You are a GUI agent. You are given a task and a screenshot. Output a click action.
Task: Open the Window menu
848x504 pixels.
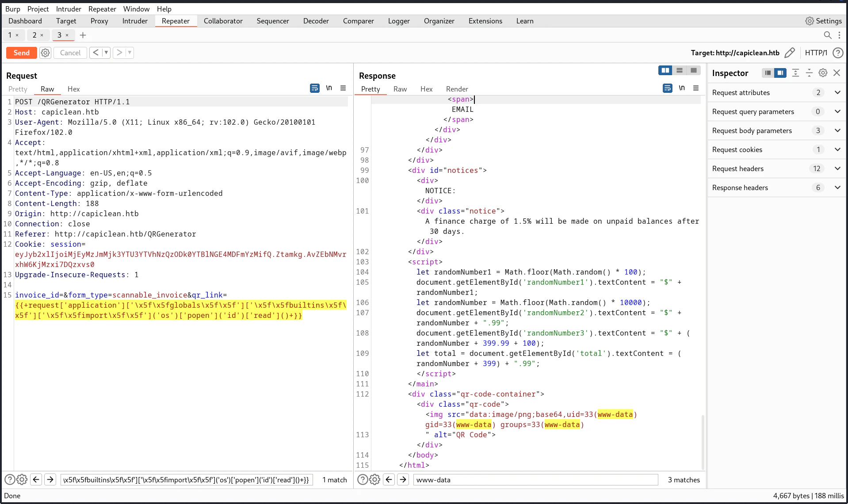[x=136, y=9]
